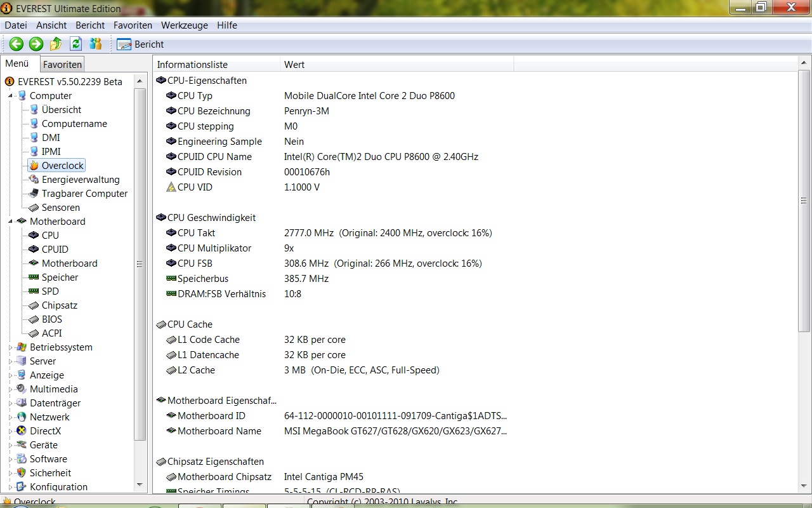Click the Sensoren icon

click(34, 208)
